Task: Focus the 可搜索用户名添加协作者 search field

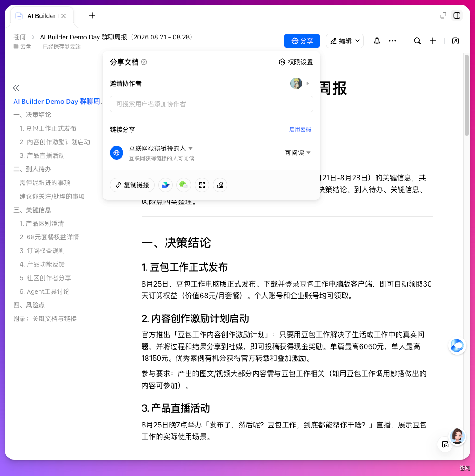Action: (x=211, y=104)
